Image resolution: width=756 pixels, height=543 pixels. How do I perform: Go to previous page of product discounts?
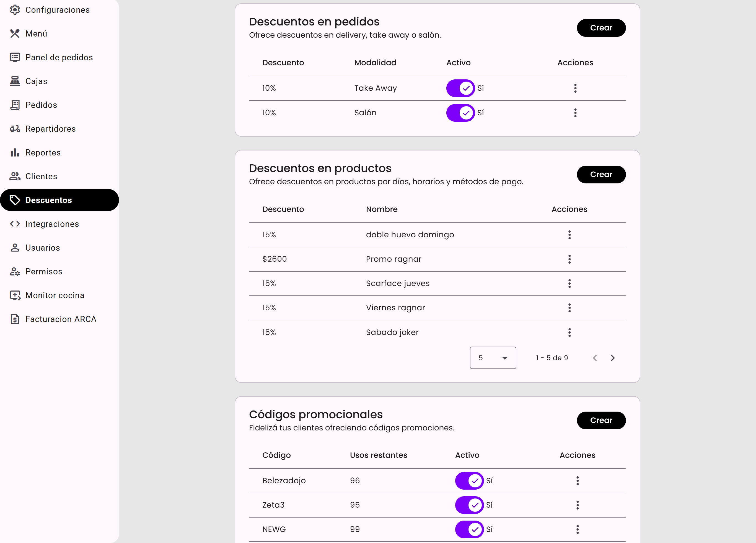point(595,358)
